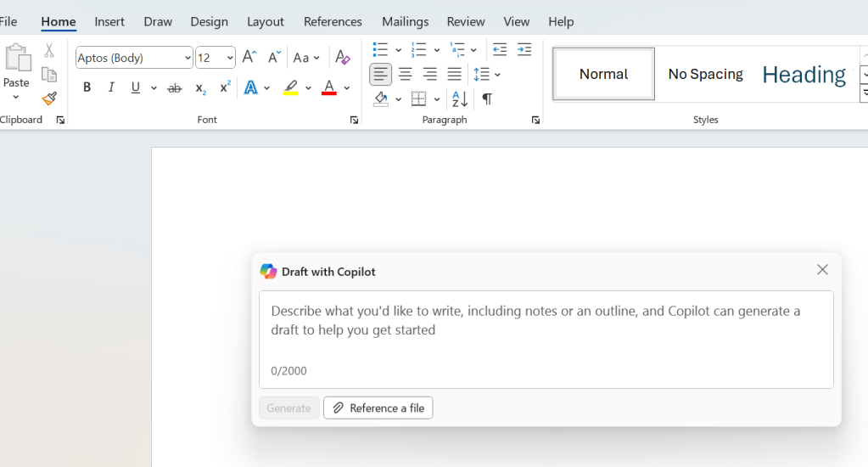Screen dimensions: 868x467
Task: Align text right
Action: coord(429,74)
